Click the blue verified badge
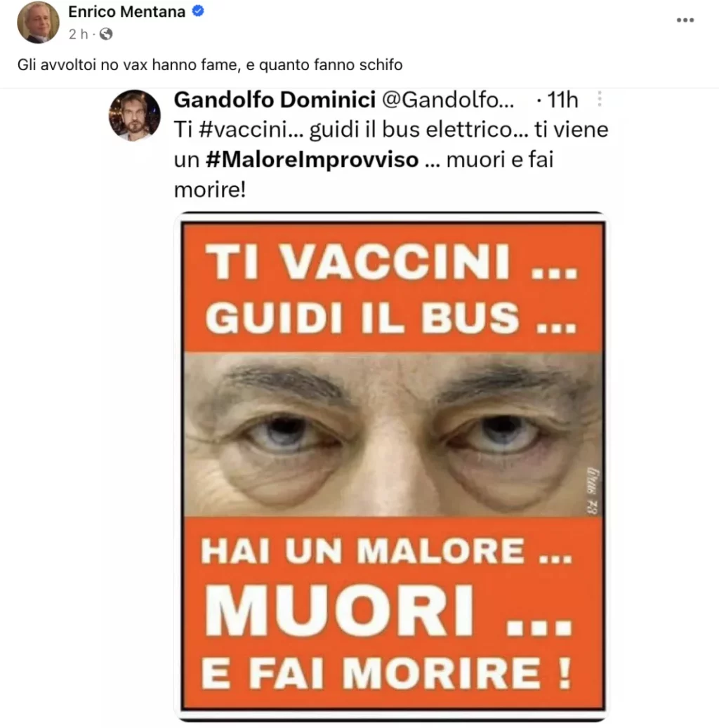The image size is (719, 728). coord(198,11)
